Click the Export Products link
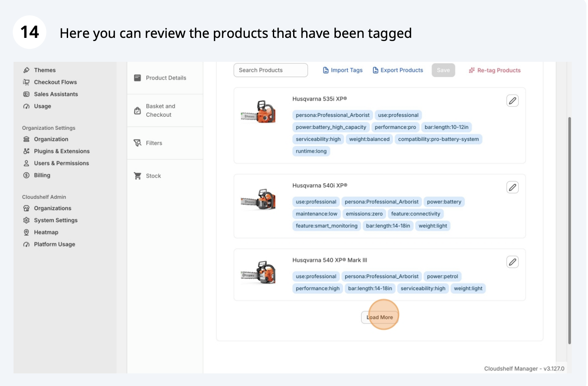This screenshot has width=588, height=386. tap(398, 70)
